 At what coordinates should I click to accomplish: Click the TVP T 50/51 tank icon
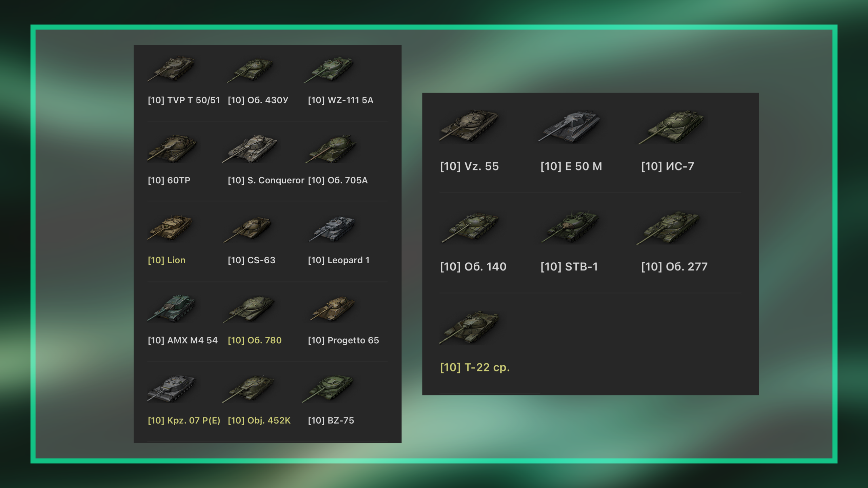[x=172, y=69]
